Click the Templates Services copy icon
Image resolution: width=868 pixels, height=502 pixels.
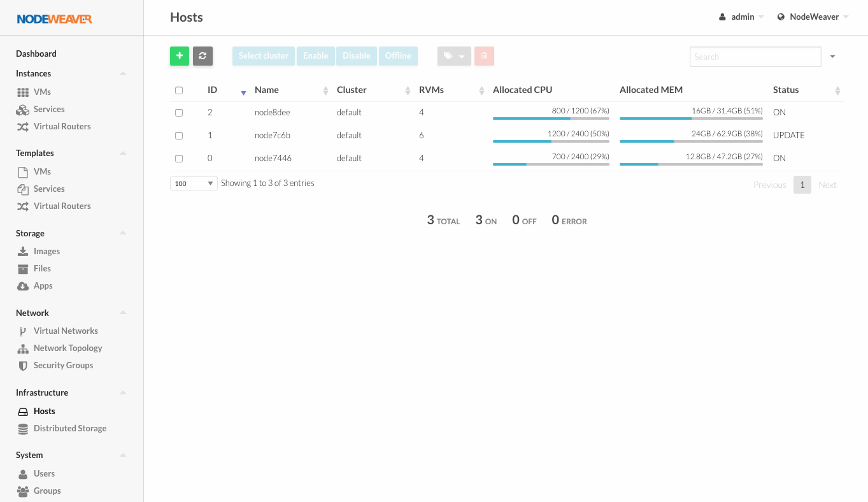pyautogui.click(x=23, y=189)
